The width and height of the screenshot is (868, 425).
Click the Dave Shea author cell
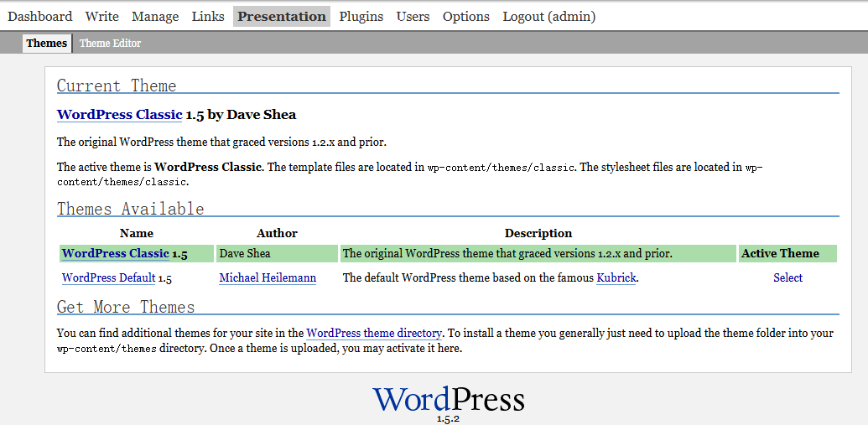tap(277, 253)
